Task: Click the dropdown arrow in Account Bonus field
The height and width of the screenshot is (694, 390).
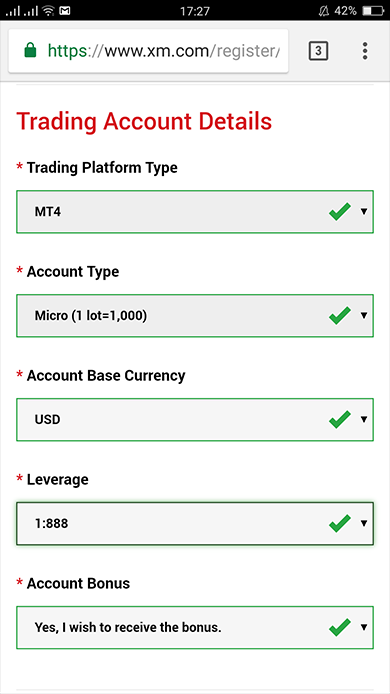Action: 364,627
